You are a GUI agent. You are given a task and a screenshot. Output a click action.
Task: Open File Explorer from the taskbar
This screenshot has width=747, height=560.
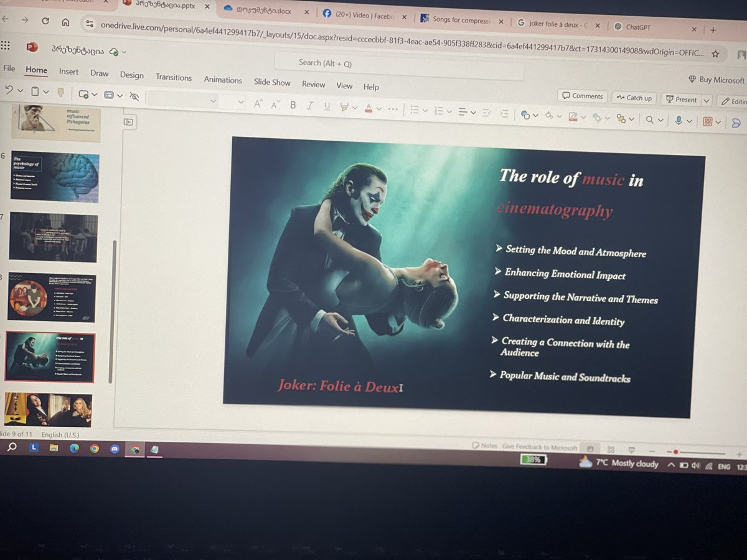point(54,448)
